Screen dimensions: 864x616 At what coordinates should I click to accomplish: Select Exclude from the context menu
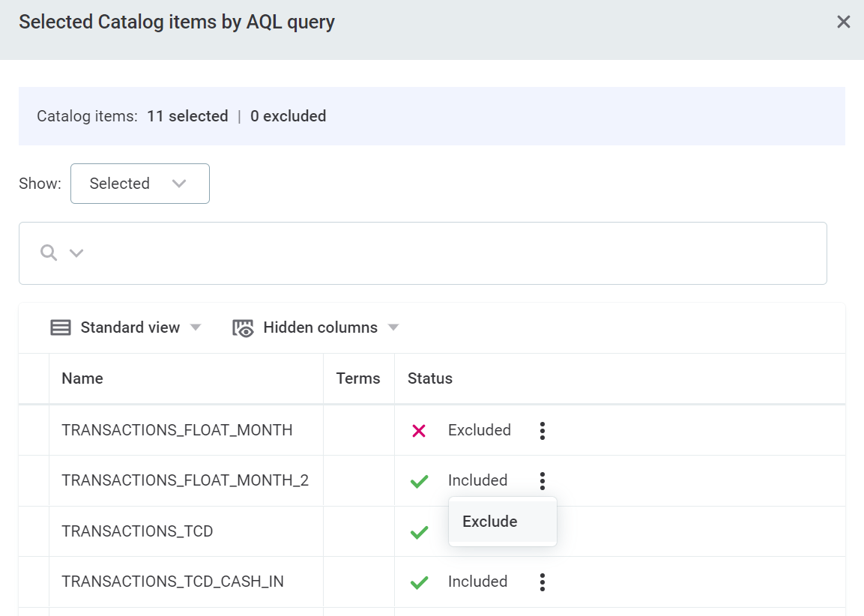point(490,522)
